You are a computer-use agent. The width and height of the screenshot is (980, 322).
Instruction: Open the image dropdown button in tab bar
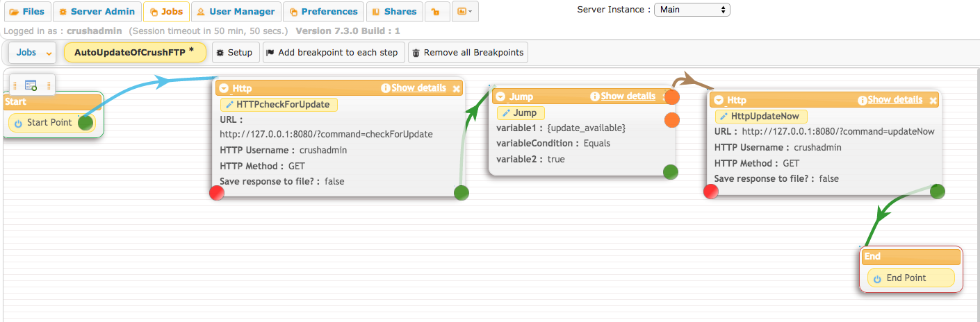tap(464, 11)
